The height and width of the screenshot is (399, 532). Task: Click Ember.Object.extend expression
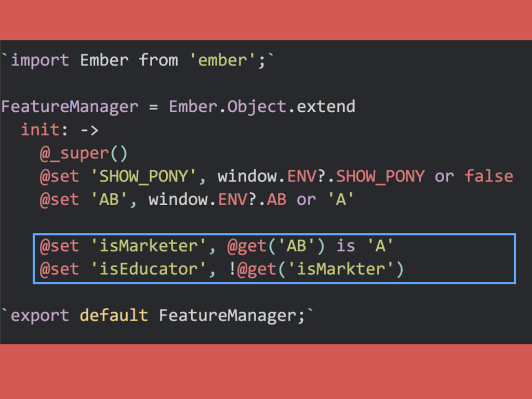click(262, 107)
